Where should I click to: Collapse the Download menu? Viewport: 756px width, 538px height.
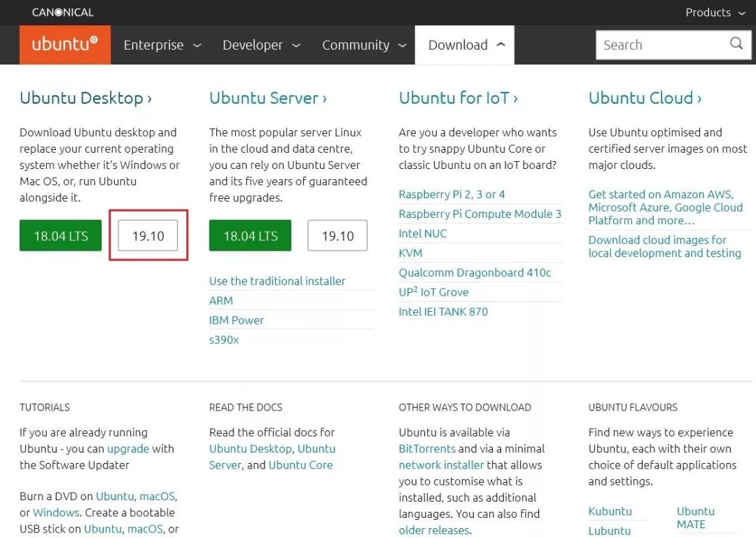tap(465, 45)
